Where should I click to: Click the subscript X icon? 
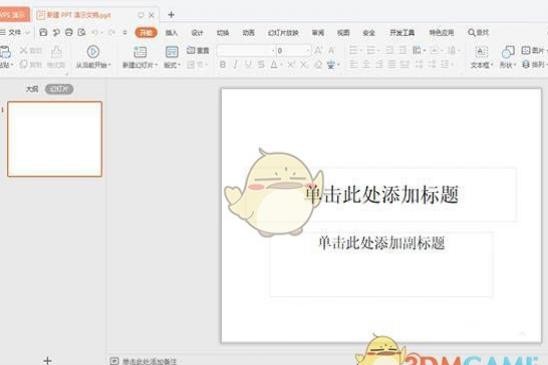[304, 64]
